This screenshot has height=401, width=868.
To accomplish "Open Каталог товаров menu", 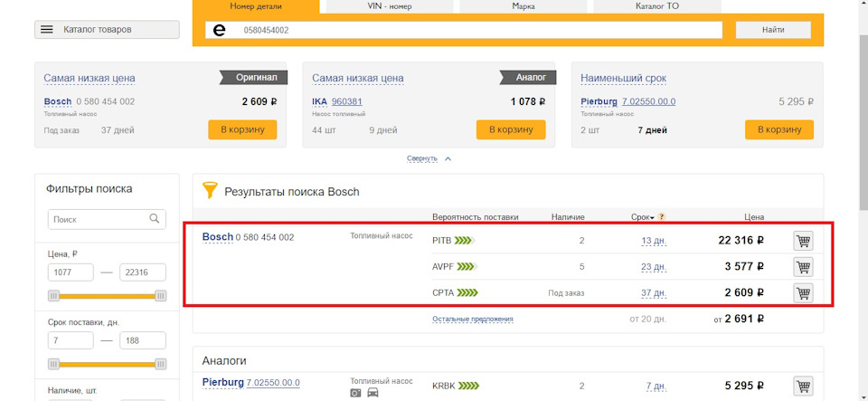I will coord(107,29).
